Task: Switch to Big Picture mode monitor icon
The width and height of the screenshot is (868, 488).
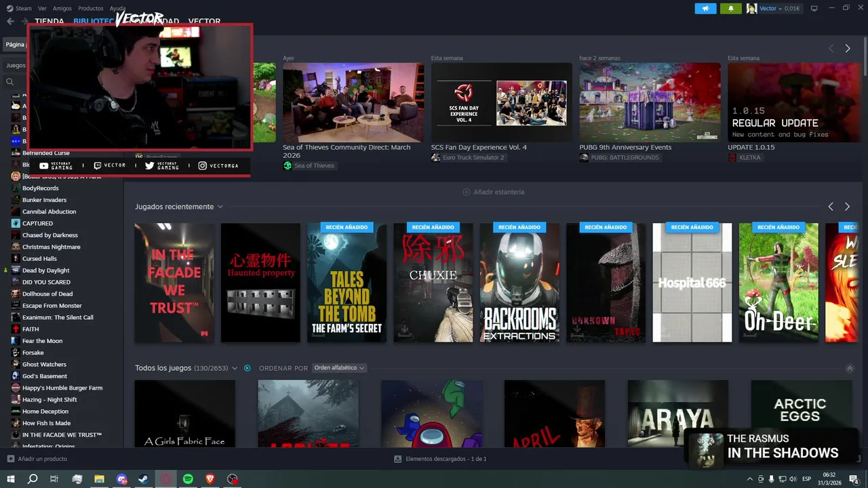Action: [x=814, y=8]
